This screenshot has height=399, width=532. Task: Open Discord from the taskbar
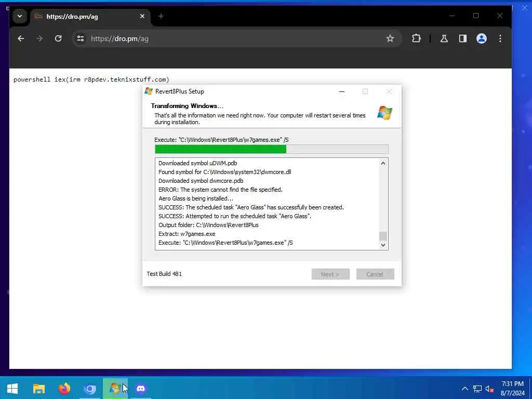click(x=141, y=389)
